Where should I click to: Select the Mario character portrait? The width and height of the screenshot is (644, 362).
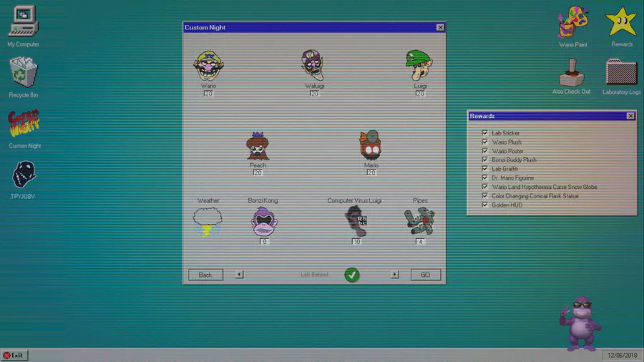(x=371, y=145)
